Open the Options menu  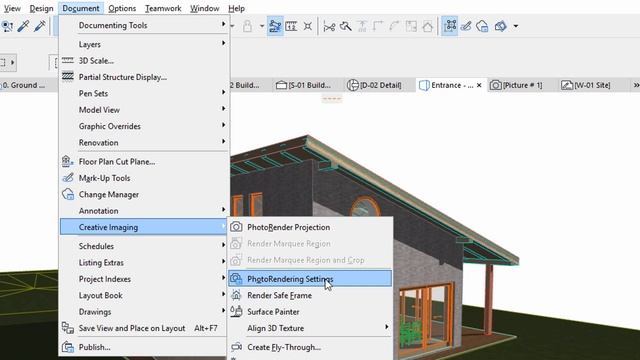tap(122, 8)
